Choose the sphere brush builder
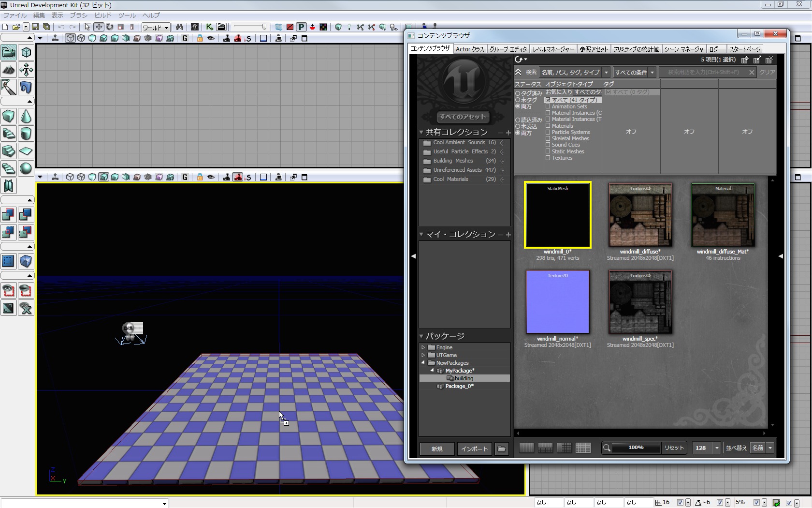This screenshot has height=508, width=812. pos(26,168)
